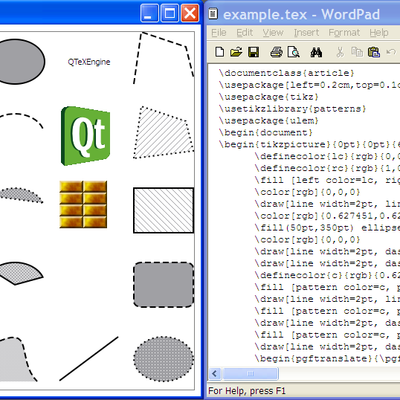The height and width of the screenshot is (400, 400).
Task: Click the Find binoculars icon
Action: pyautogui.click(x=316, y=52)
